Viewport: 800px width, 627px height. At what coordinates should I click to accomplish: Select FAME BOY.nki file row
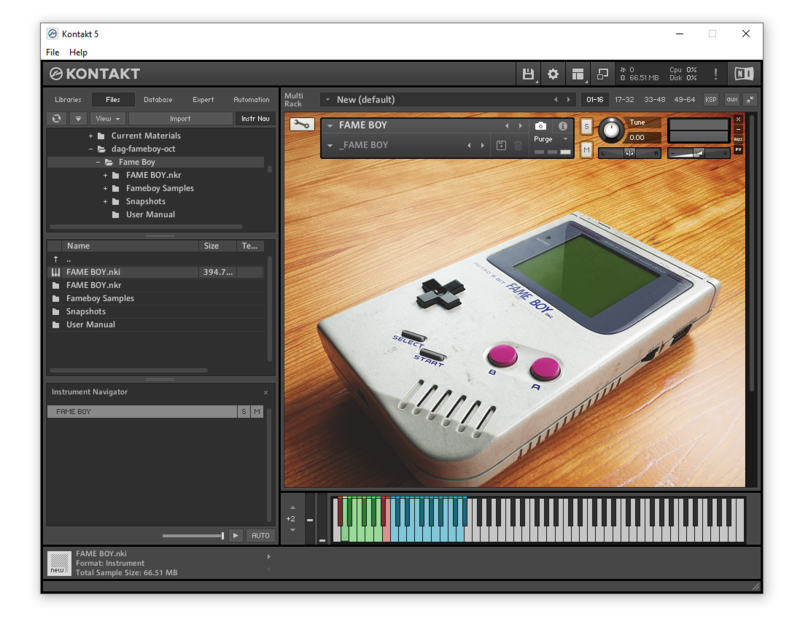pyautogui.click(x=156, y=272)
